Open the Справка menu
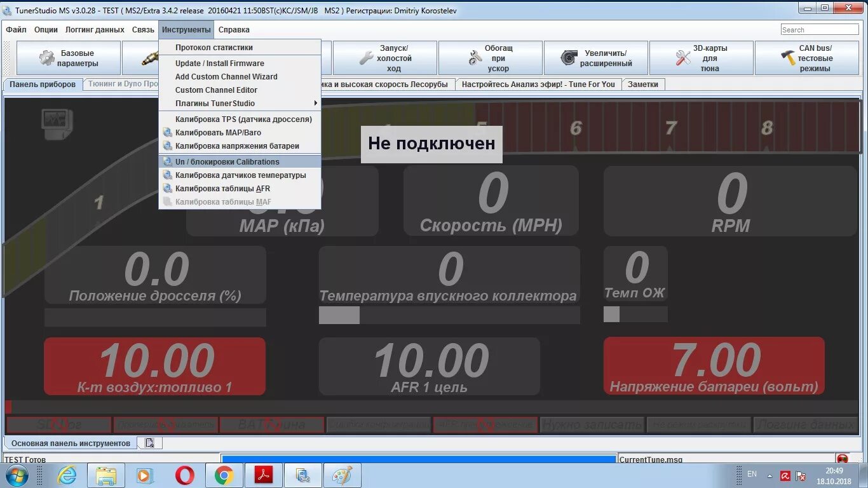 pos(234,29)
